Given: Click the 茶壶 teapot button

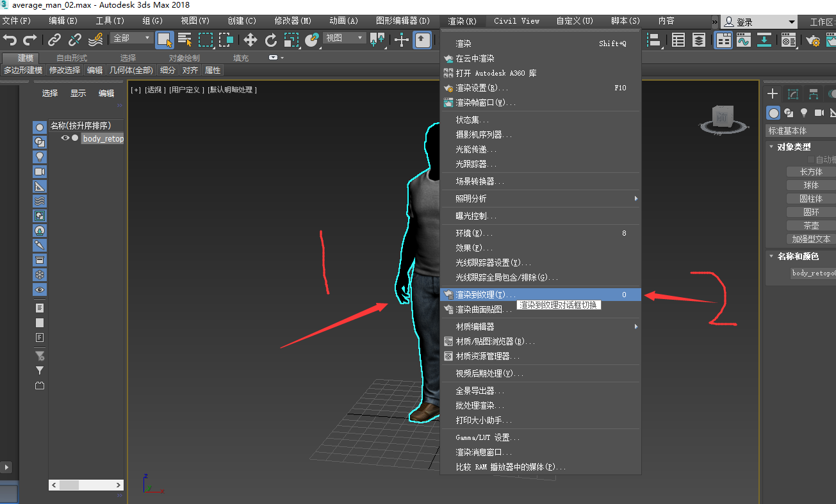Looking at the screenshot, I should pyautogui.click(x=811, y=225).
